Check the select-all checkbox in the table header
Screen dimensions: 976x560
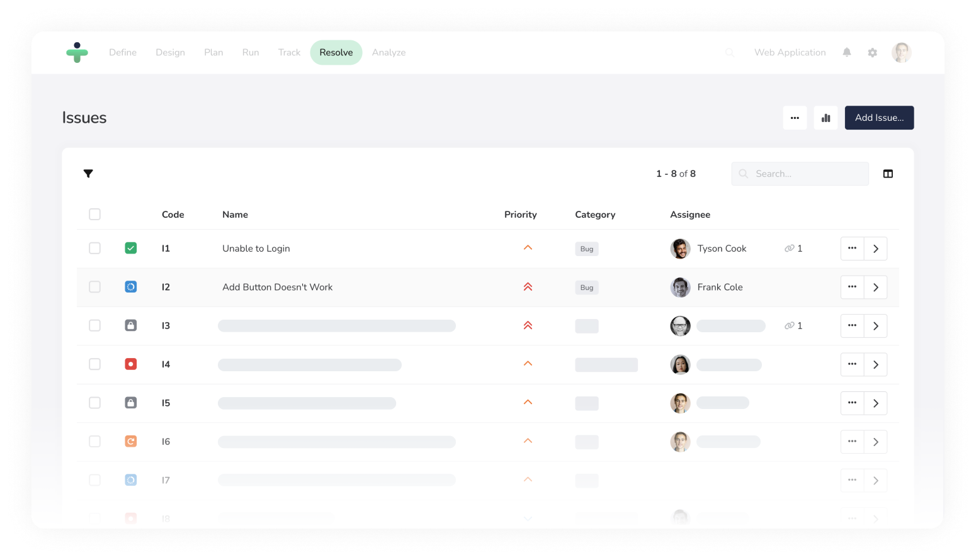pos(94,214)
